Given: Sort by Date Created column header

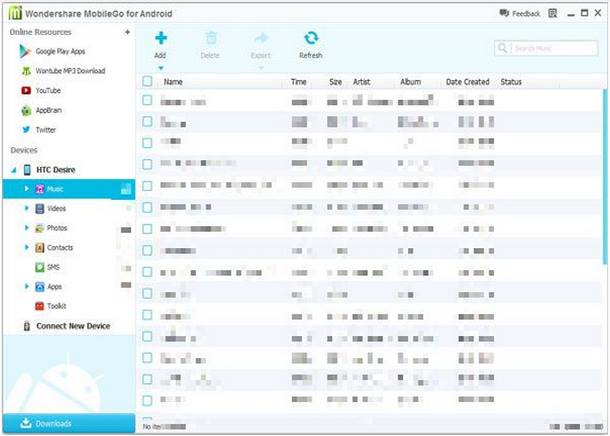Looking at the screenshot, I should pyautogui.click(x=468, y=82).
